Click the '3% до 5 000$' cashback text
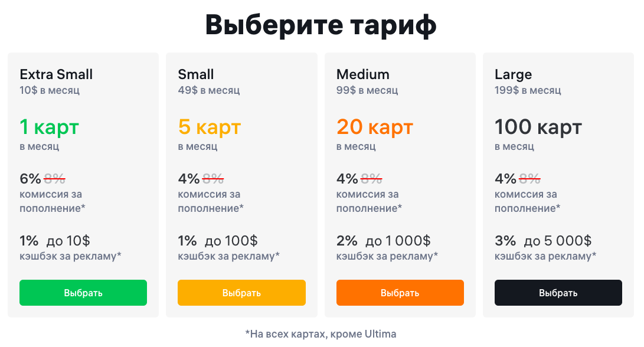Image resolution: width=644 pixels, height=347 pixels. 543,241
